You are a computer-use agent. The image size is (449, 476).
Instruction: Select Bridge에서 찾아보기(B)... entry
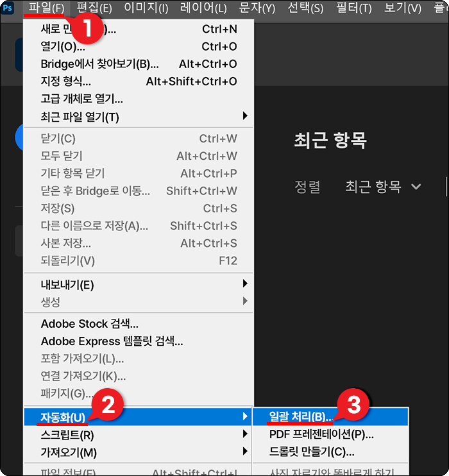coord(139,64)
